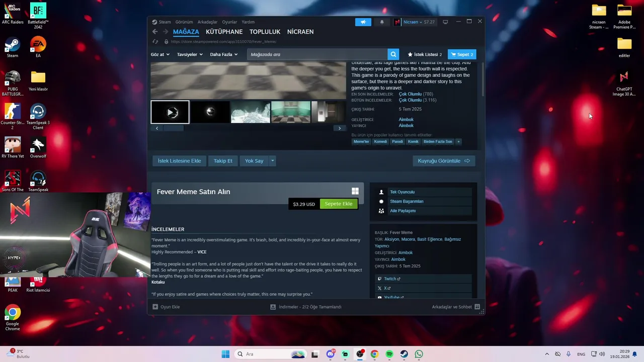Click the Nicraen avatar picture

pos(397,22)
